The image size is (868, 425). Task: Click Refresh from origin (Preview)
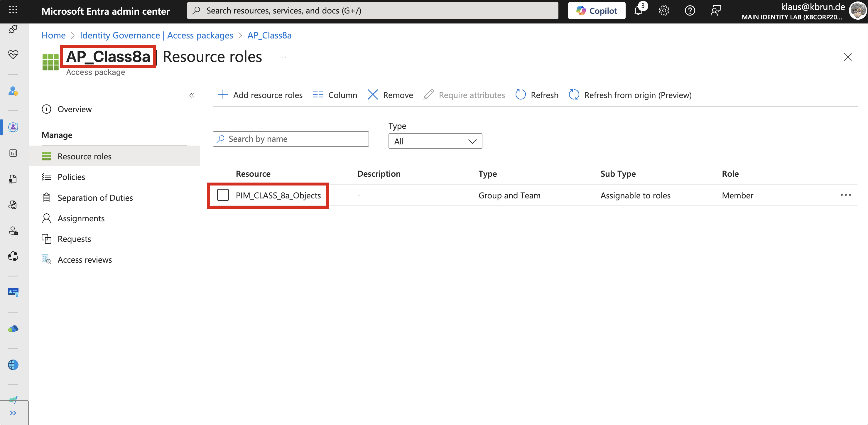click(x=630, y=95)
